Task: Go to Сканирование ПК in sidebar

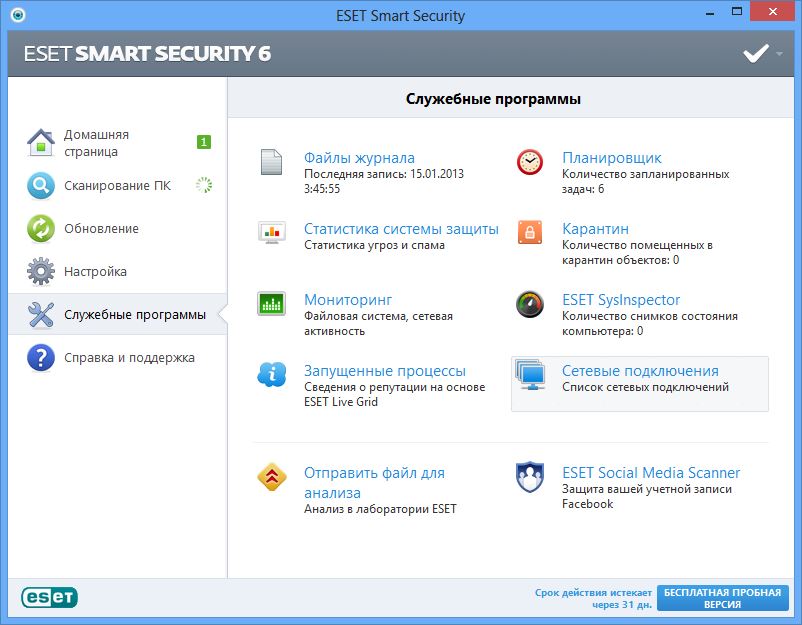Action: [116, 186]
